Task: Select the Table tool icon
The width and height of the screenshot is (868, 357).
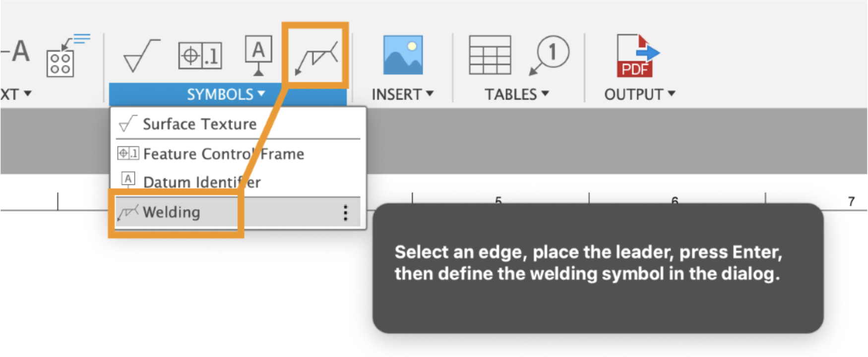Action: 490,55
